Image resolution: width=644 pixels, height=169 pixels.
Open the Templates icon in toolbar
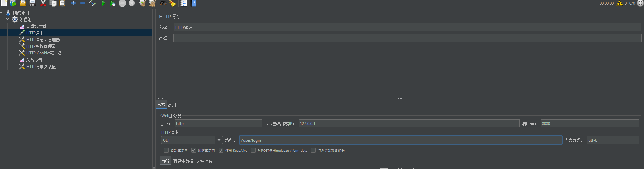[x=13, y=3]
